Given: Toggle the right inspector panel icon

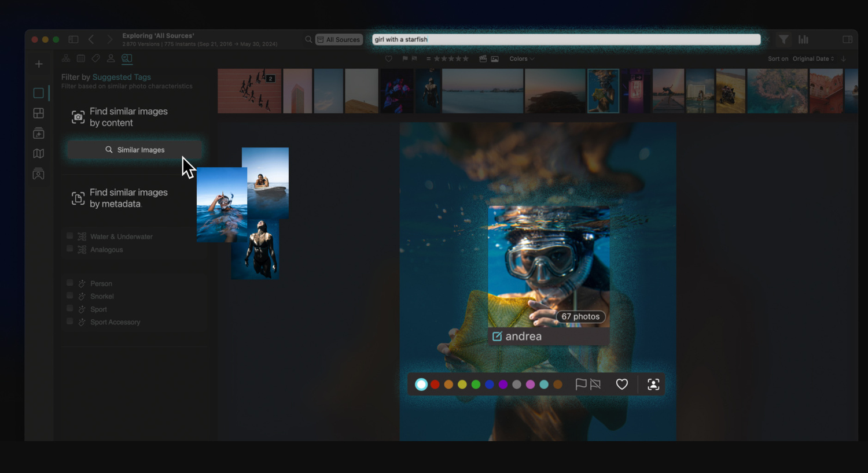Looking at the screenshot, I should click(847, 39).
